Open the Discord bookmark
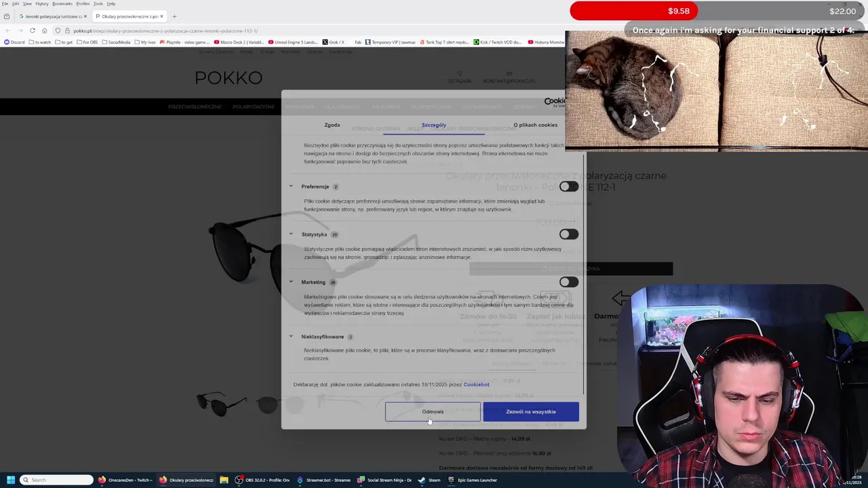 pos(14,42)
